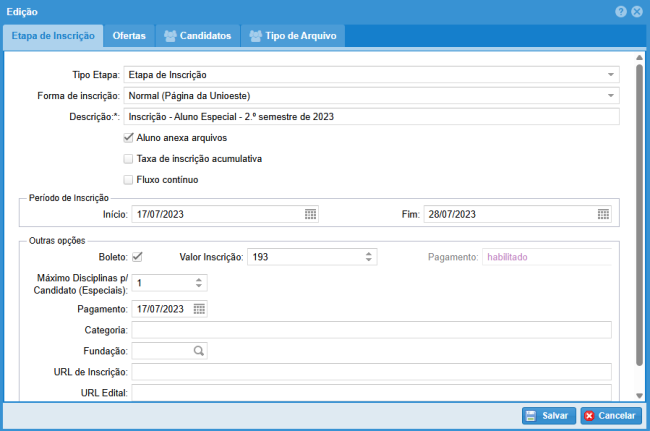Open the calendar picker for Início date

click(x=310, y=214)
